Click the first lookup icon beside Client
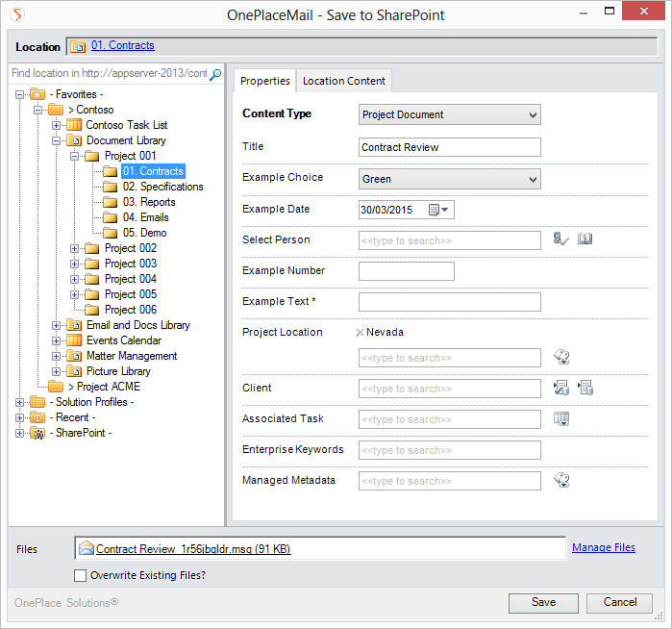Screen dimensions: 672x629 pyautogui.click(x=561, y=389)
